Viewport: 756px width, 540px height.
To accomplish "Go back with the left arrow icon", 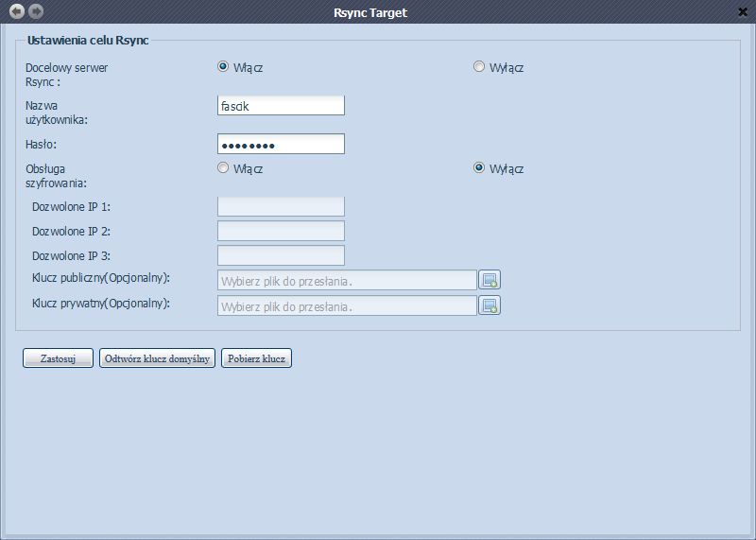I will 17,11.
